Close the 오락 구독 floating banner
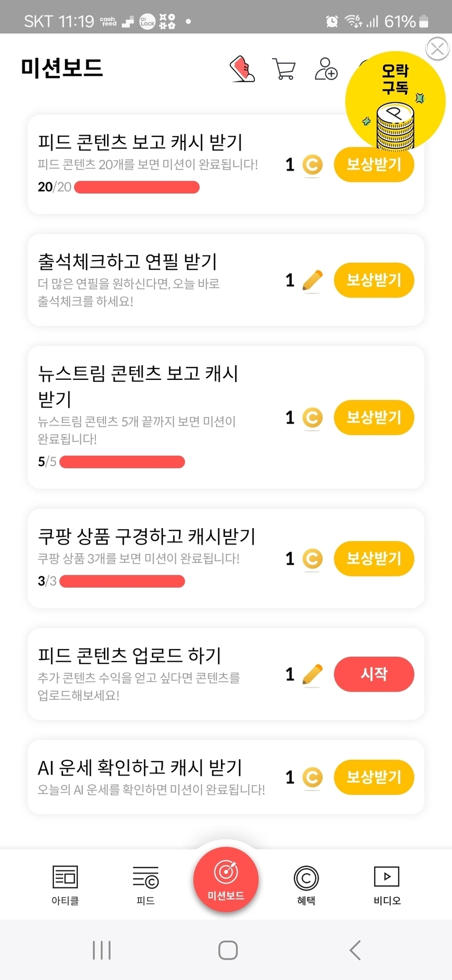This screenshot has height=980, width=452. (x=437, y=49)
